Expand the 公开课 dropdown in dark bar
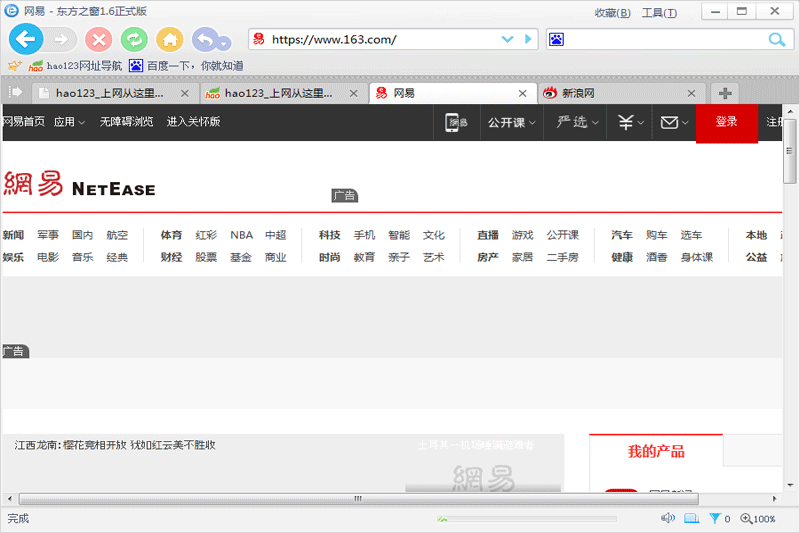Screen dimensions: 800x533 click(511, 122)
